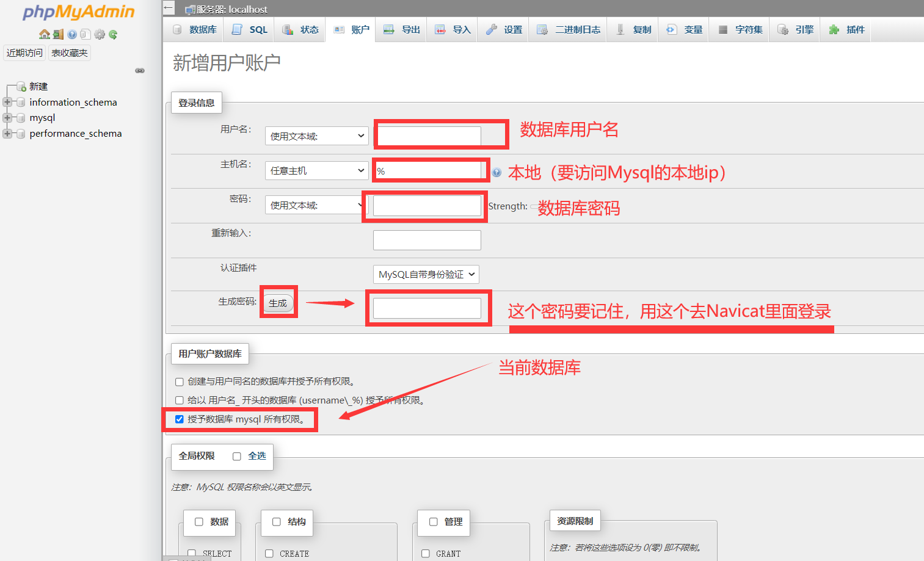Click the 生成 password button
This screenshot has width=924, height=561.
(x=278, y=303)
